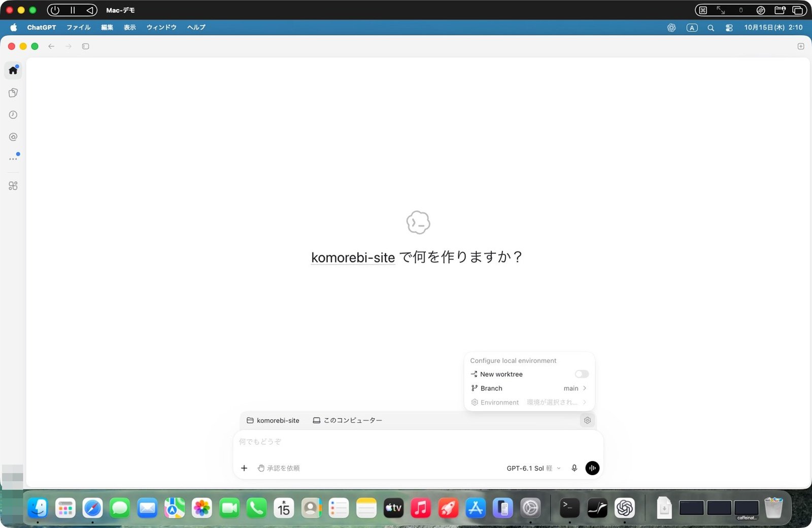Open the 表示 menu
Viewport: 812px width, 528px height.
tap(130, 27)
